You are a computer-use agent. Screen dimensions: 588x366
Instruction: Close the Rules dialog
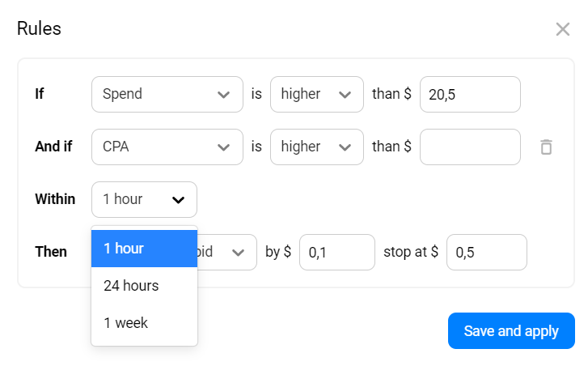pos(563,30)
